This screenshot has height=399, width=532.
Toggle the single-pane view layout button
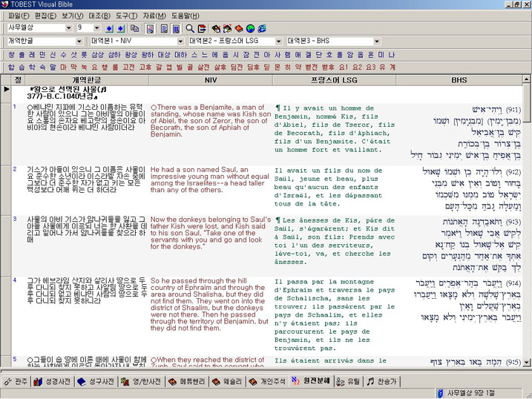click(151, 29)
